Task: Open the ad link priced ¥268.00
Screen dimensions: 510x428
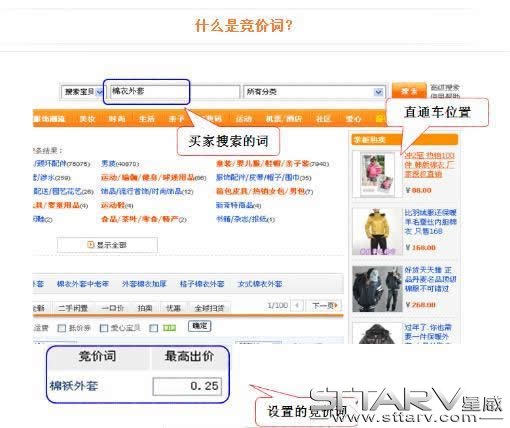Action: 430,279
